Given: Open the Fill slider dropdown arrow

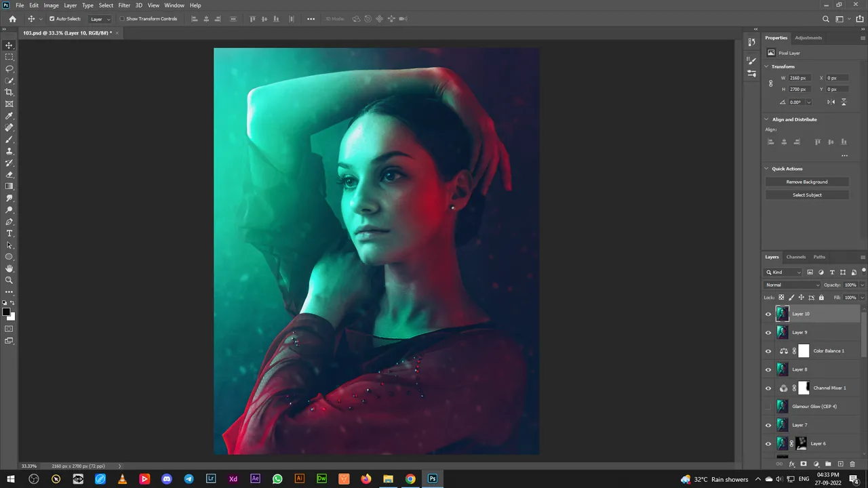Looking at the screenshot, I should pos(863,298).
